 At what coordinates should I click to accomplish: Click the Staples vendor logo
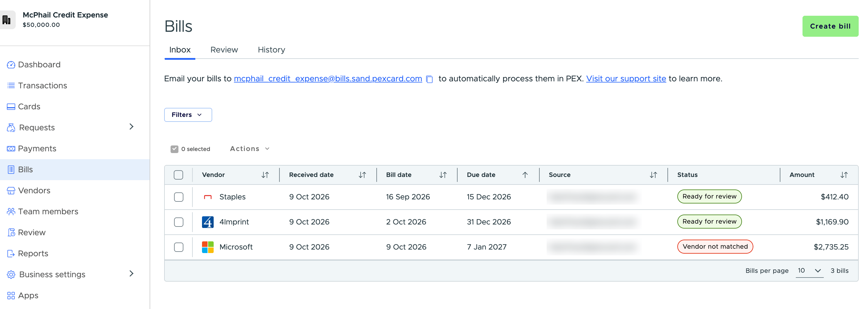click(208, 197)
